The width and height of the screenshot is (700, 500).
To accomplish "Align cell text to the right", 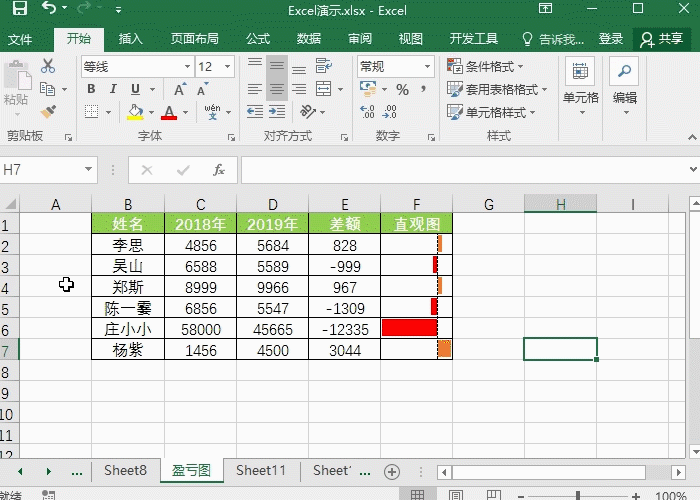I will (x=299, y=89).
